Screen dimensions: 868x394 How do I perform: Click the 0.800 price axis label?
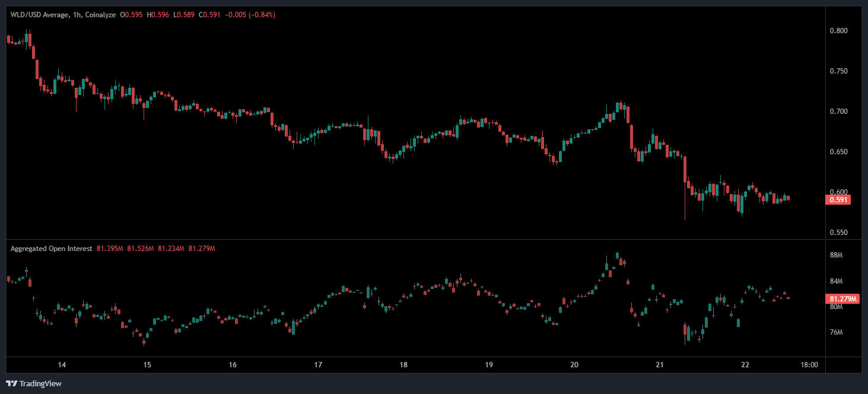click(x=838, y=31)
